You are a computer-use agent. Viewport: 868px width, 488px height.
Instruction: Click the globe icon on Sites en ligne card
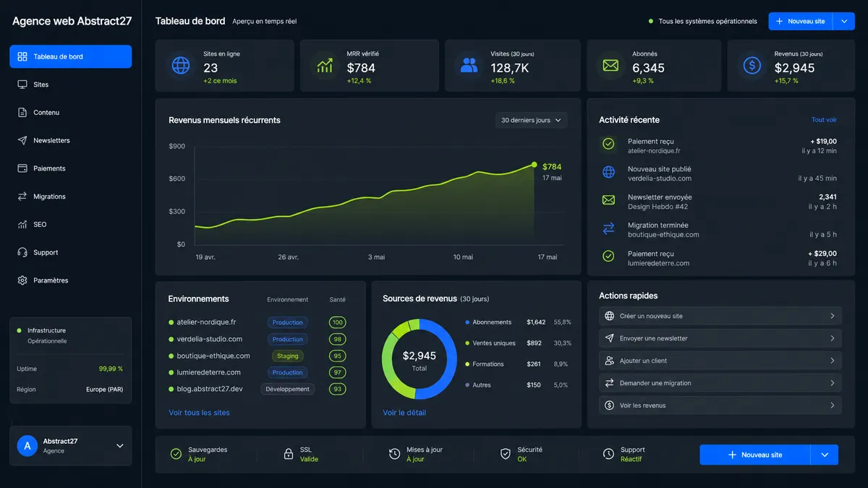coord(180,65)
